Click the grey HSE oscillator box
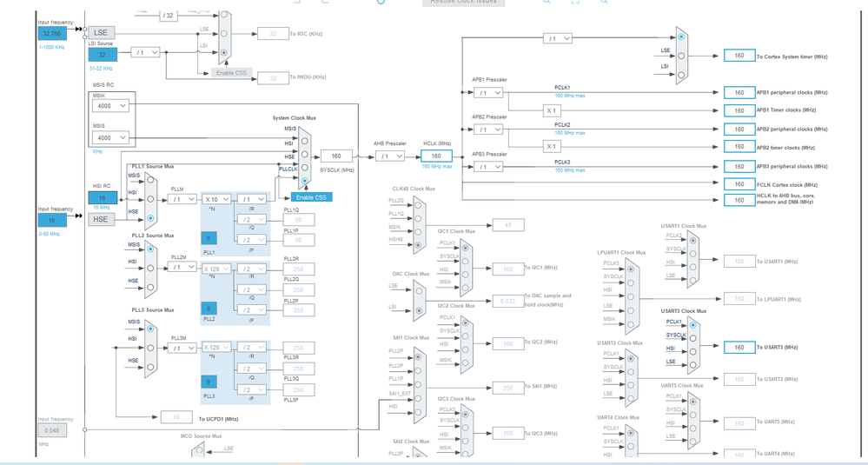 click(x=102, y=219)
